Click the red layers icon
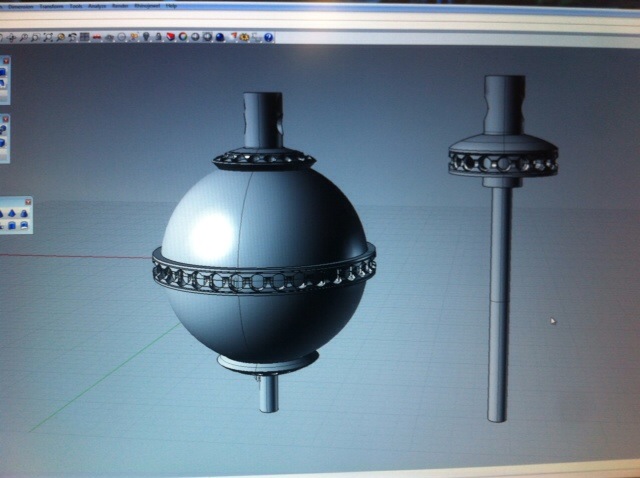640x478 pixels. coord(171,37)
